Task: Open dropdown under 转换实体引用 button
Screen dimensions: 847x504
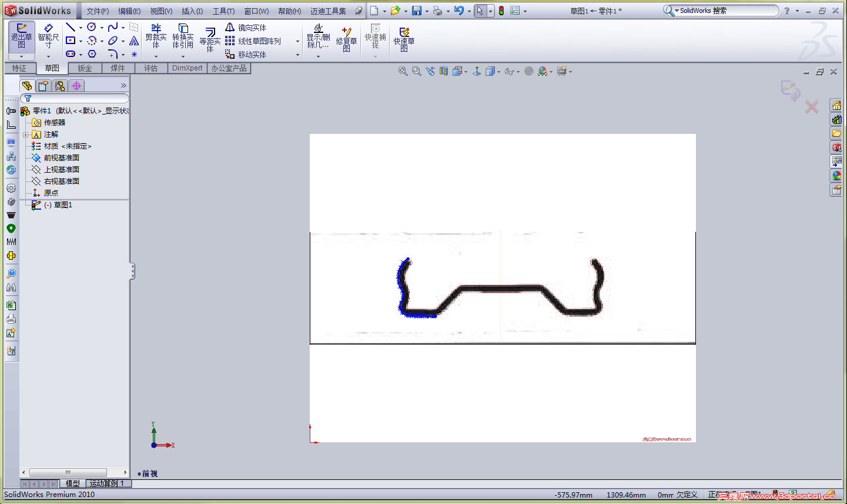Action: (183, 56)
